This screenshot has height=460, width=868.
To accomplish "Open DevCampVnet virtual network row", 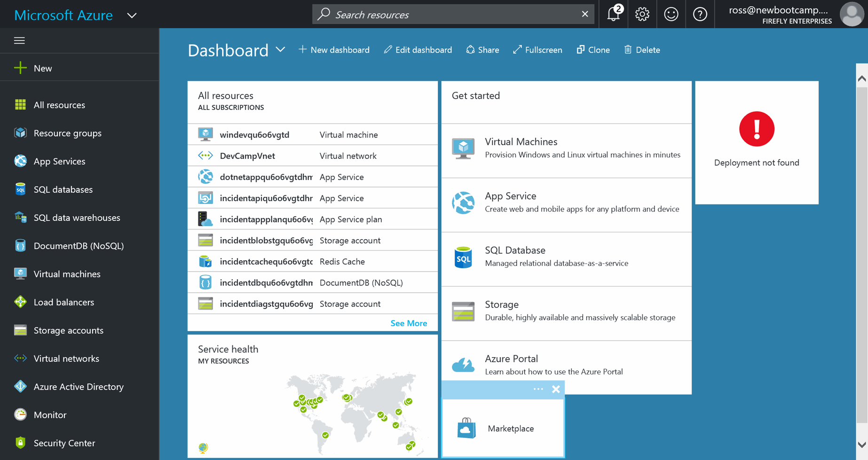I will click(313, 156).
